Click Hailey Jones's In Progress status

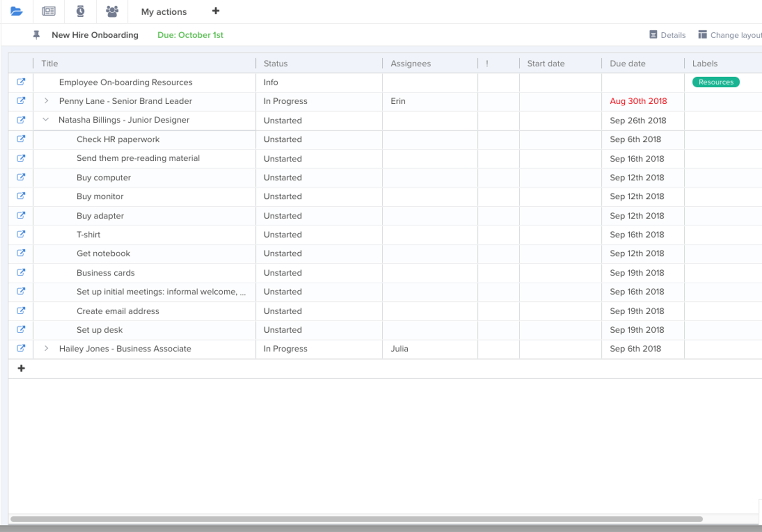coord(285,349)
